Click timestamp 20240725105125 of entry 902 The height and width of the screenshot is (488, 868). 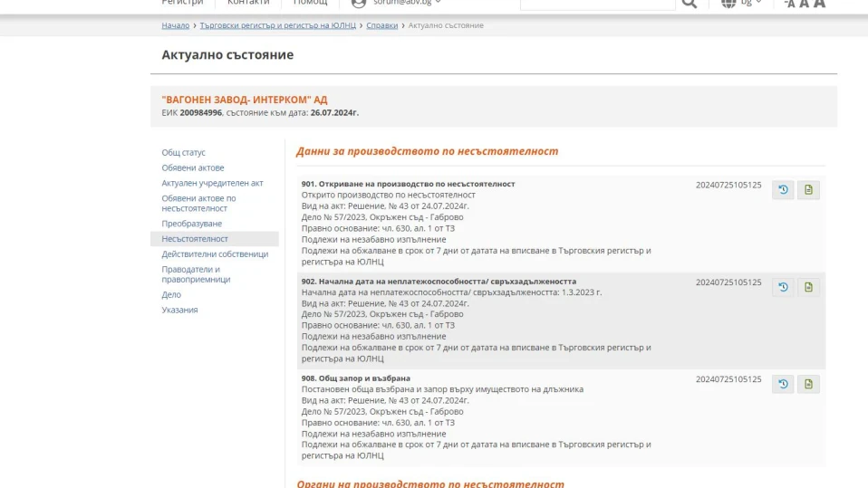728,282
